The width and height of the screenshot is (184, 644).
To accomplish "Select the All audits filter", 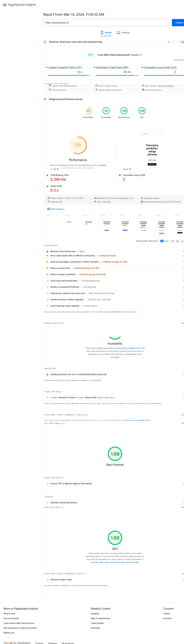I will [162, 241].
